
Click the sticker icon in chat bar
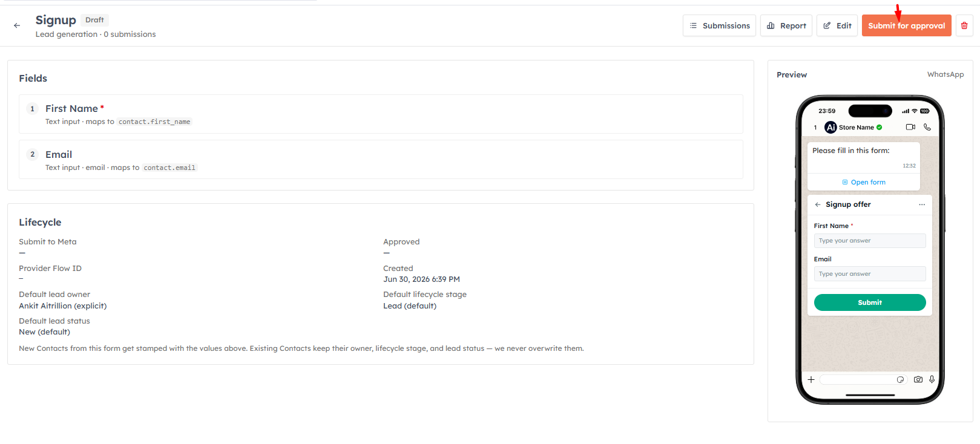click(x=900, y=379)
